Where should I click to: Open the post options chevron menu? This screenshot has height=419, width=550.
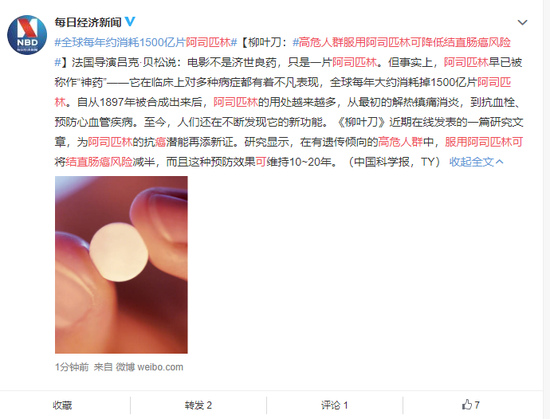522,22
